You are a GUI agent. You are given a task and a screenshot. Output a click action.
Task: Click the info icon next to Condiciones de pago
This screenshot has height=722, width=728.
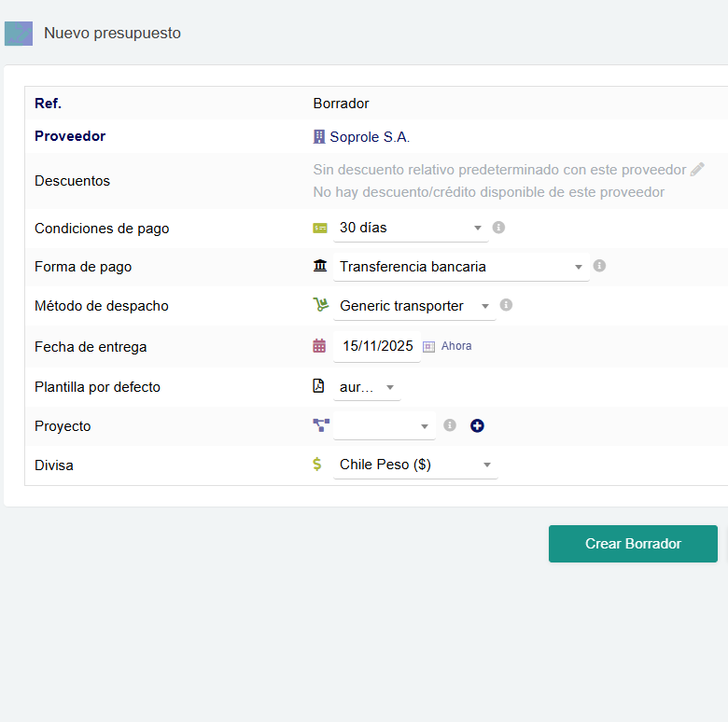498,228
